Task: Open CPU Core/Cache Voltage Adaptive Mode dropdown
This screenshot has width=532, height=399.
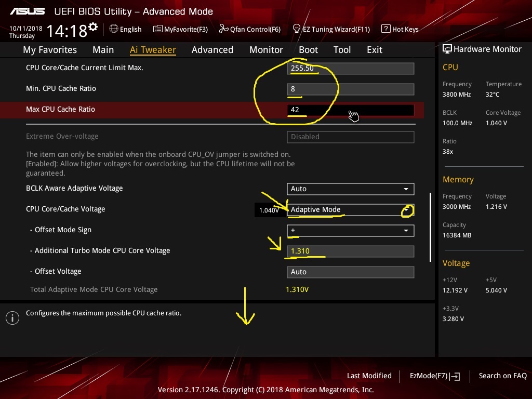Action: click(x=351, y=210)
